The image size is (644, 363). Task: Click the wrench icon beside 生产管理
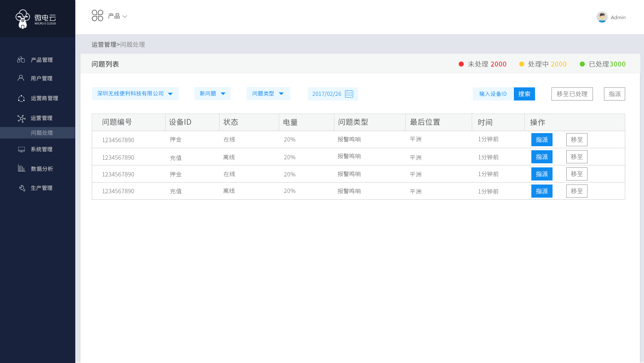(x=22, y=188)
